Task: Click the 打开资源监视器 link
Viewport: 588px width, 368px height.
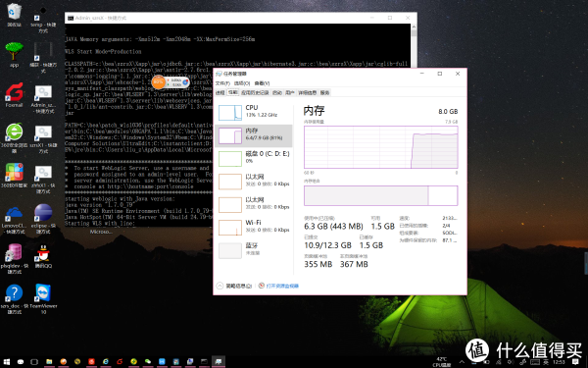Action: click(282, 286)
